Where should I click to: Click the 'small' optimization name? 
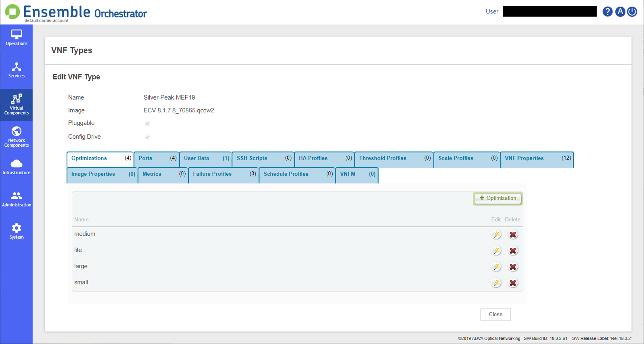click(x=81, y=282)
